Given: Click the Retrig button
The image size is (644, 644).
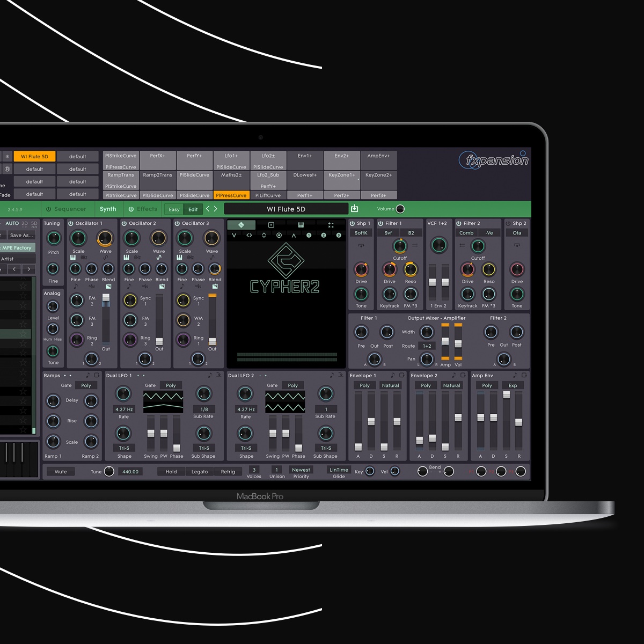Looking at the screenshot, I should coord(228,472).
